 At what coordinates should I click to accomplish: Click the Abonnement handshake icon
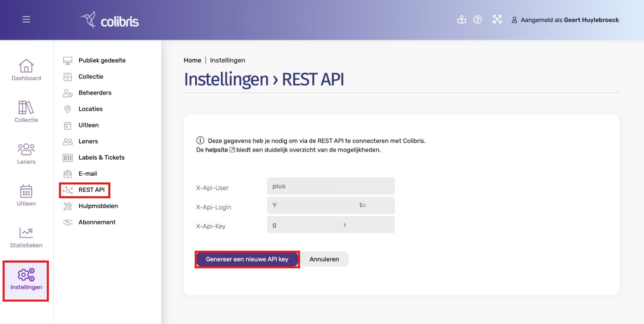coord(68,222)
